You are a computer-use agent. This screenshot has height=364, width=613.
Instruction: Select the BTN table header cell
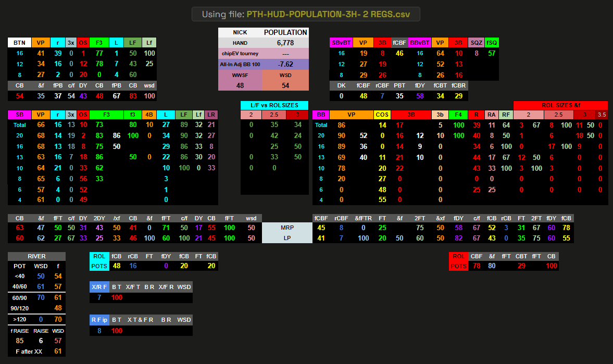[x=19, y=43]
